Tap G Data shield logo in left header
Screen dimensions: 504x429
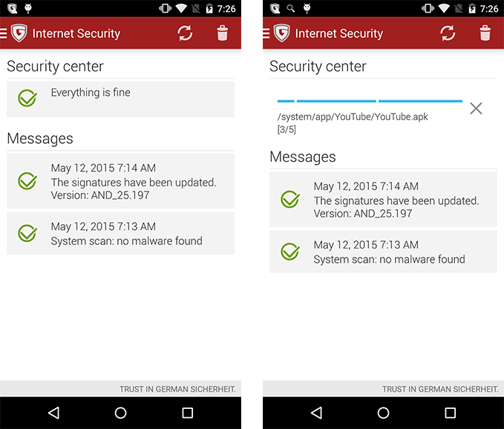[x=19, y=33]
